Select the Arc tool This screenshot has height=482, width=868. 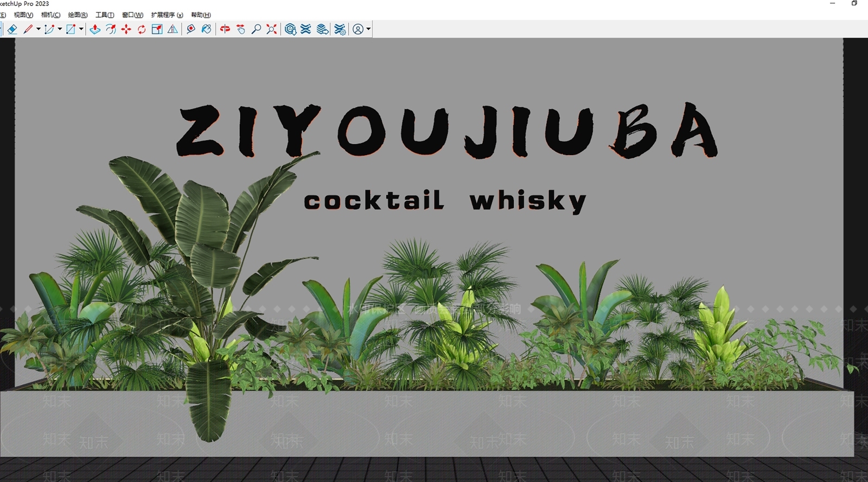49,29
